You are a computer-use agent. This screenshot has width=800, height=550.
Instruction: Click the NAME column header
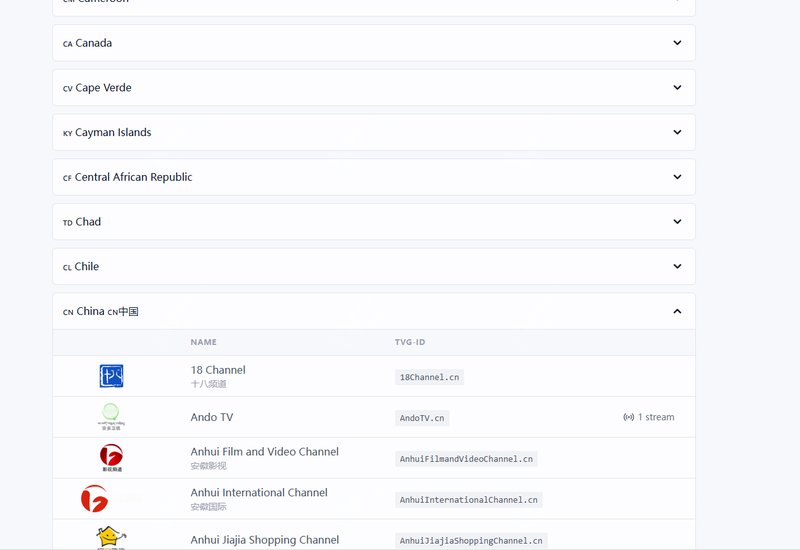click(x=204, y=342)
